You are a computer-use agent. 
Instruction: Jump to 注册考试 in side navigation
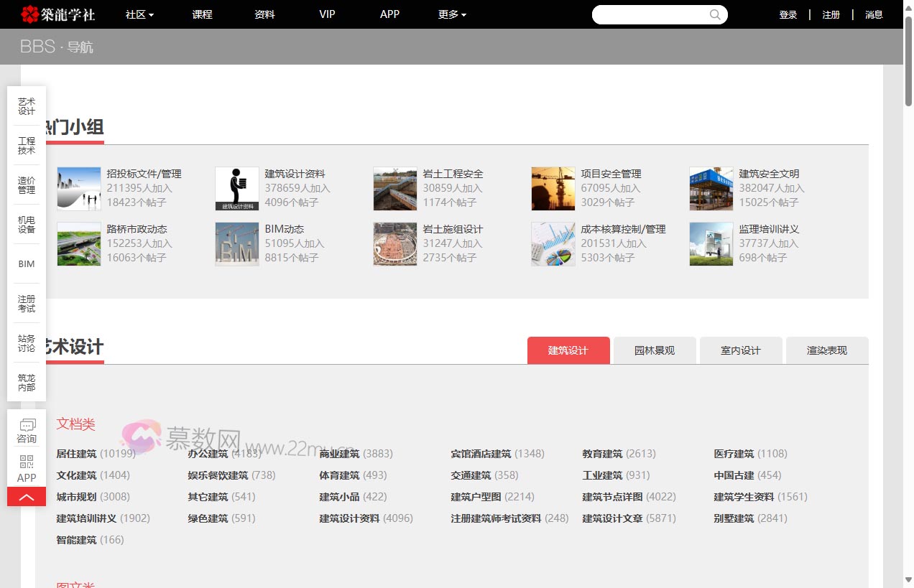point(27,304)
